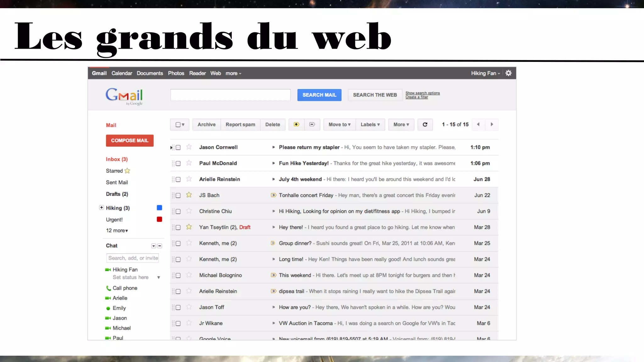Open Web in top bar
Screen dimensions: 644x362
[216, 73]
